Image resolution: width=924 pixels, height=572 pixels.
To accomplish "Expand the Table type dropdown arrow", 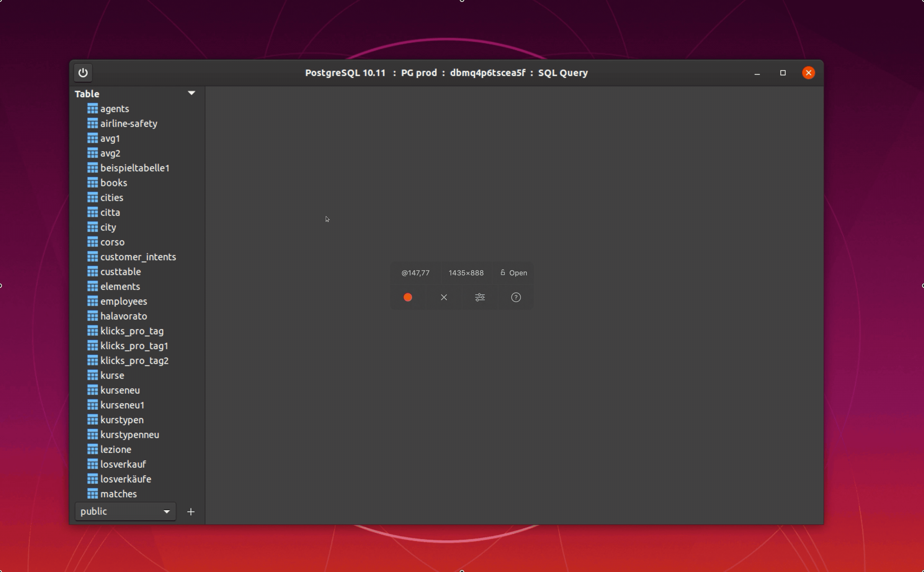I will tap(192, 93).
